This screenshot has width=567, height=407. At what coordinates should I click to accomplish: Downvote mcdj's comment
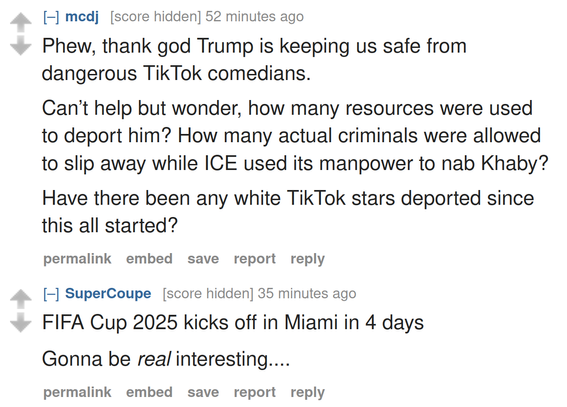point(21,46)
